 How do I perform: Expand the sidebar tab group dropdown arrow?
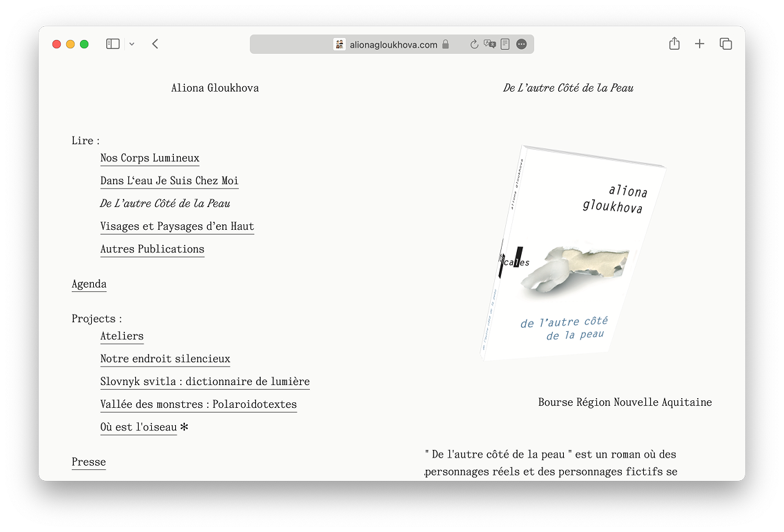132,44
